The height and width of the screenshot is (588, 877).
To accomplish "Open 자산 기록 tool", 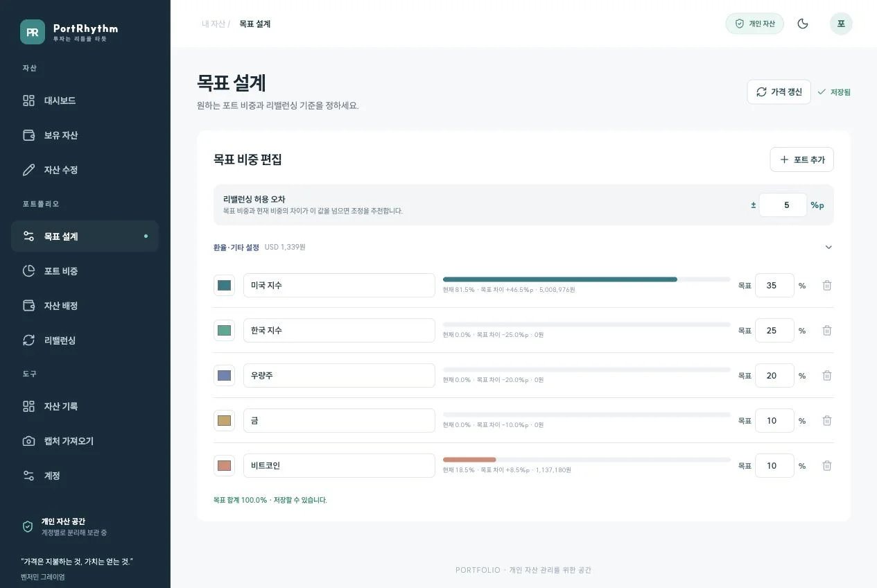I will coord(85,406).
